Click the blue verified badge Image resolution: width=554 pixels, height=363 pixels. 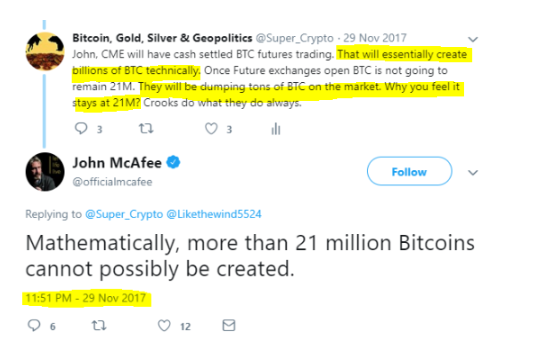tap(173, 162)
